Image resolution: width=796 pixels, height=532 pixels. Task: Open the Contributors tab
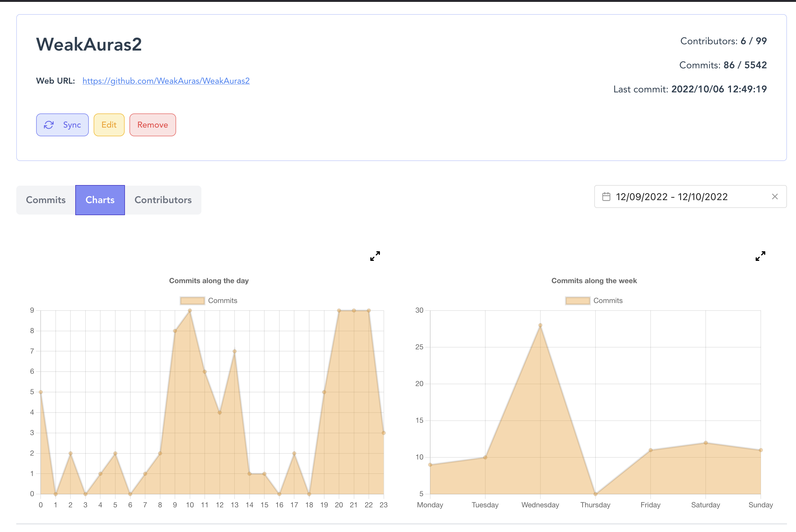point(163,200)
